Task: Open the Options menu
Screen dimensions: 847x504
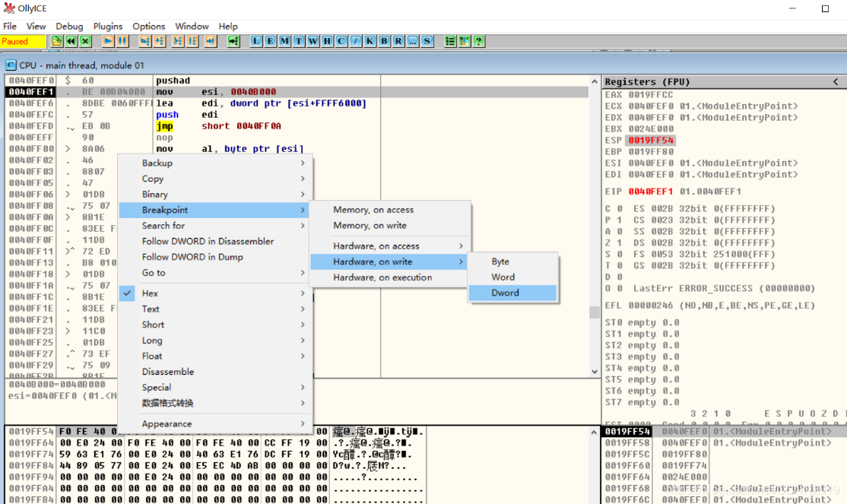Action: pyautogui.click(x=148, y=26)
